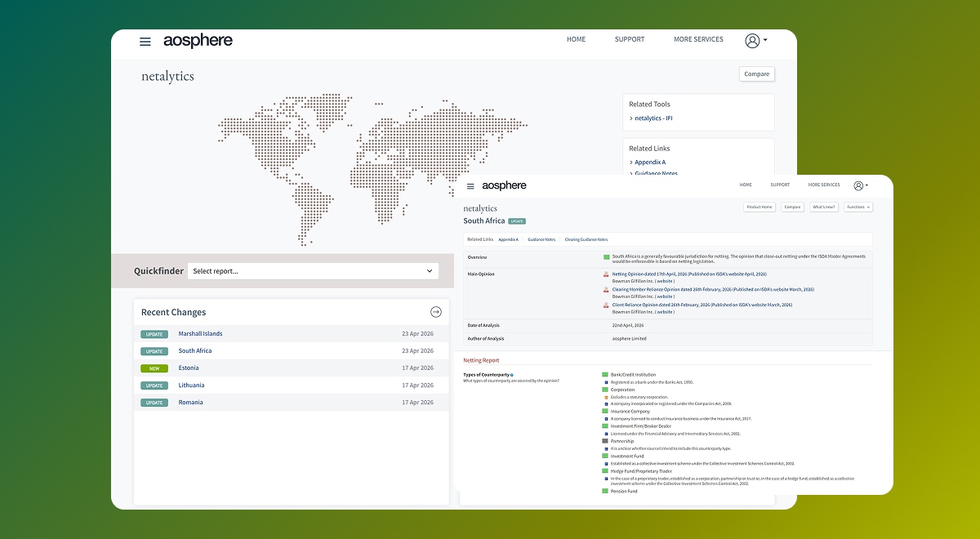
Task: Click note icon beside Insurance Act, 2017 line
Action: point(606,419)
